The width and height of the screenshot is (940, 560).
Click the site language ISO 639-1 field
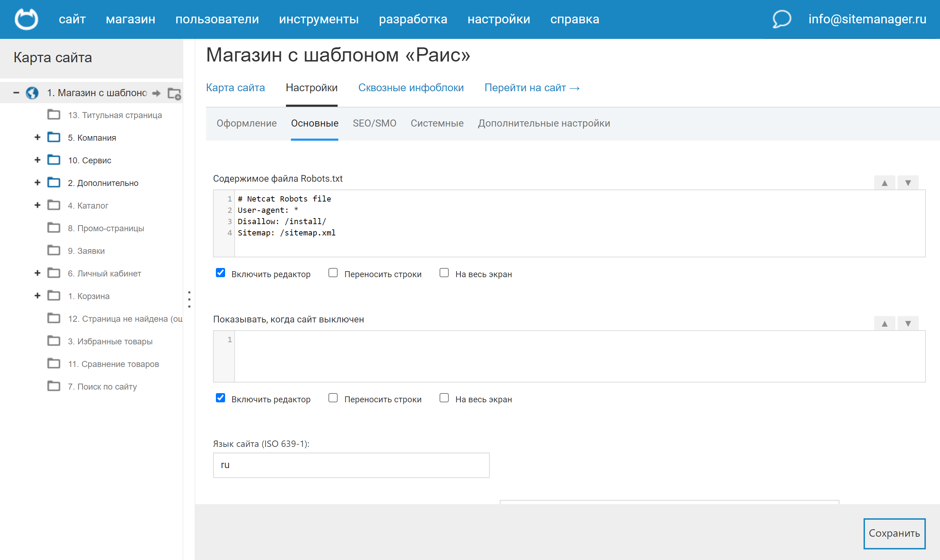click(351, 465)
